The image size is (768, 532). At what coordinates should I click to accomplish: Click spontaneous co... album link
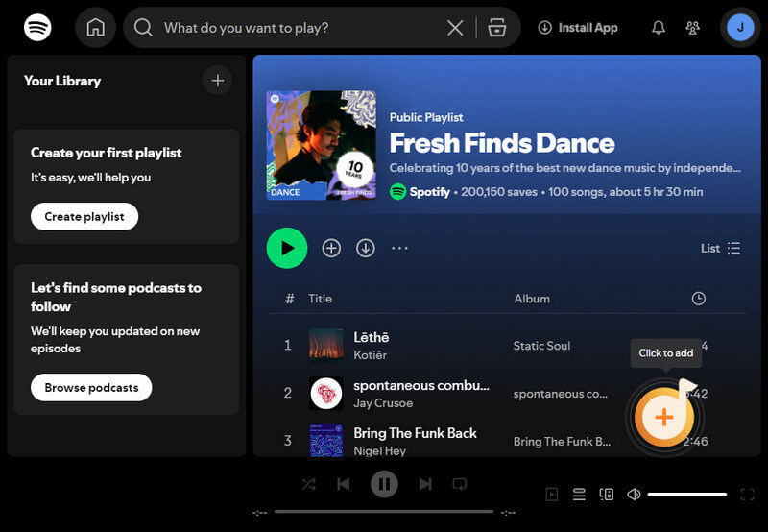[x=560, y=394]
